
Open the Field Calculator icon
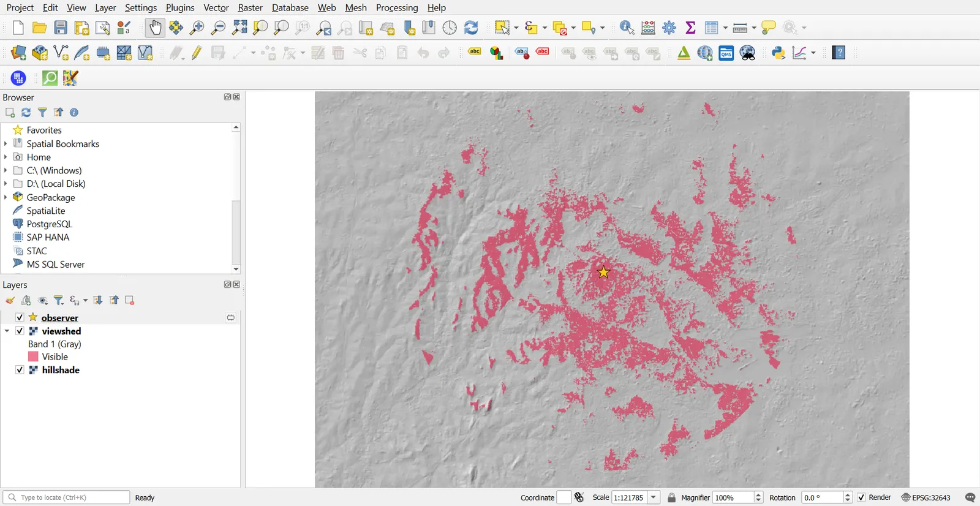pyautogui.click(x=649, y=28)
